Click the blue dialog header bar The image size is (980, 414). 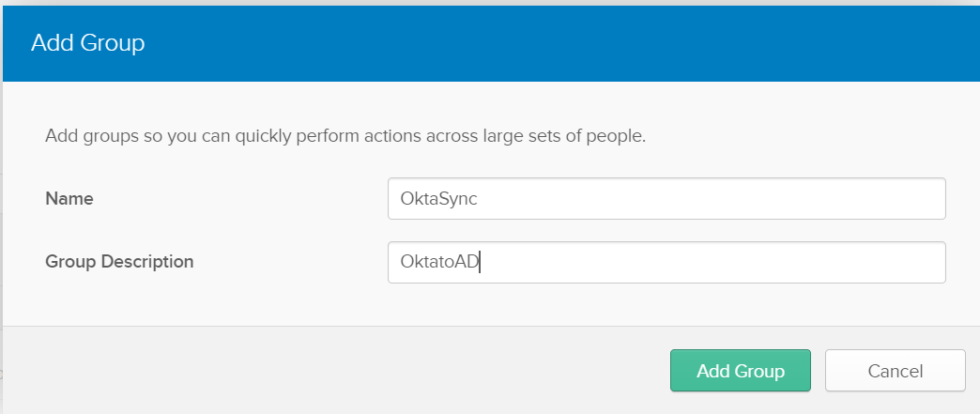(x=563, y=42)
